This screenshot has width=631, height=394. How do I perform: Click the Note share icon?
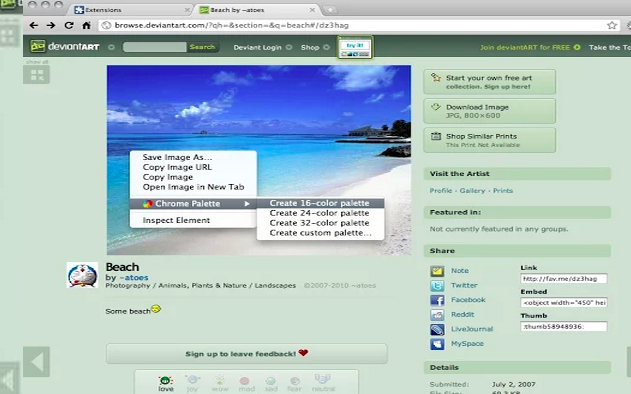(x=437, y=271)
